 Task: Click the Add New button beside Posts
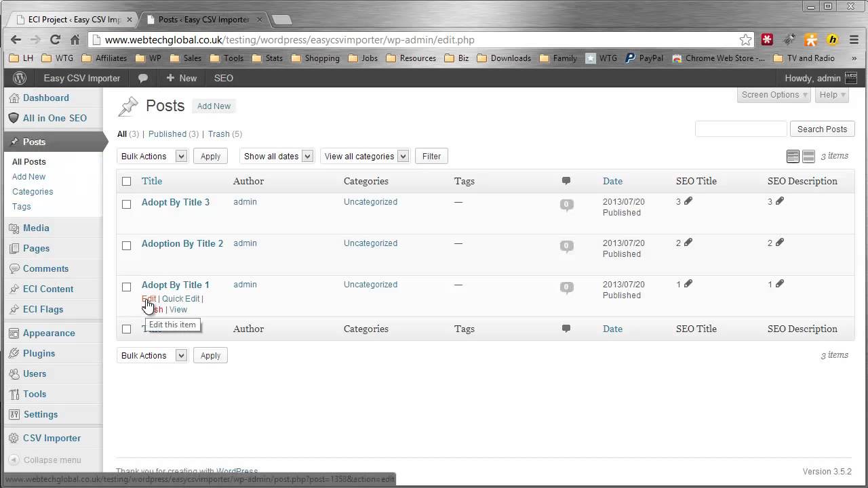[x=214, y=106]
